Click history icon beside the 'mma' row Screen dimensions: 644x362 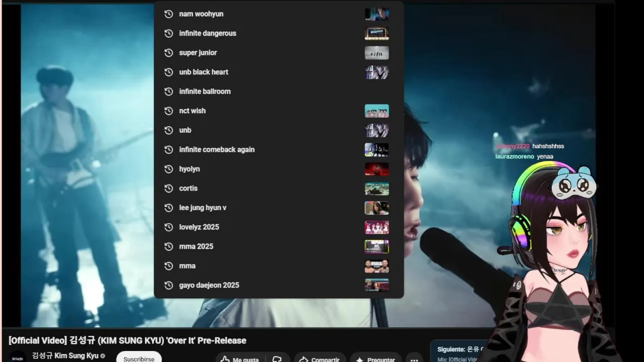pos(169,266)
